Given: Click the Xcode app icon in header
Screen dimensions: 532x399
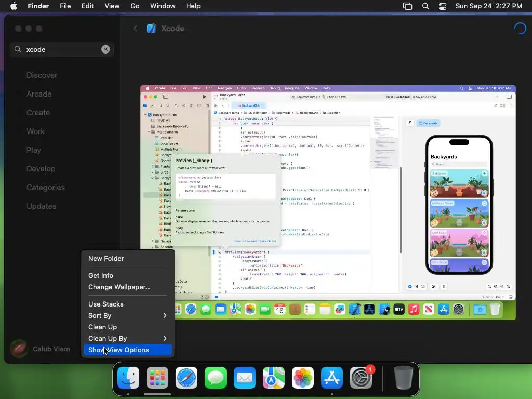Looking at the screenshot, I should tap(151, 29).
